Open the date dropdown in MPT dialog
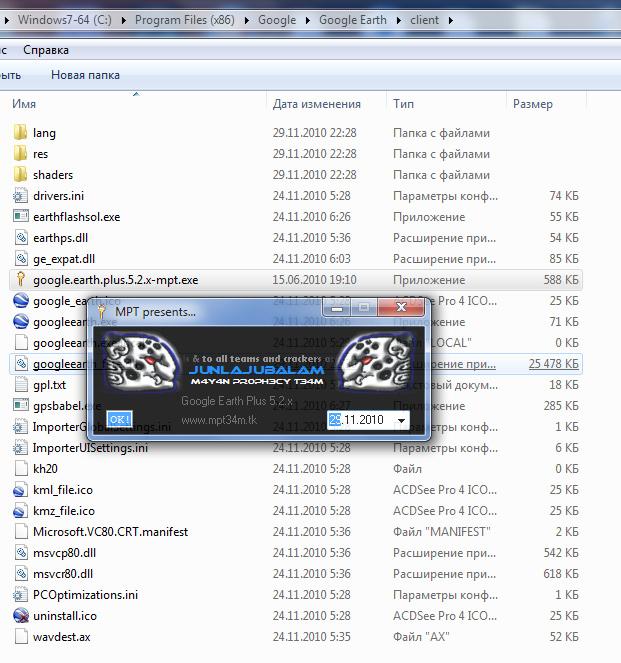Viewport: 621px width, 663px height. 402,420
